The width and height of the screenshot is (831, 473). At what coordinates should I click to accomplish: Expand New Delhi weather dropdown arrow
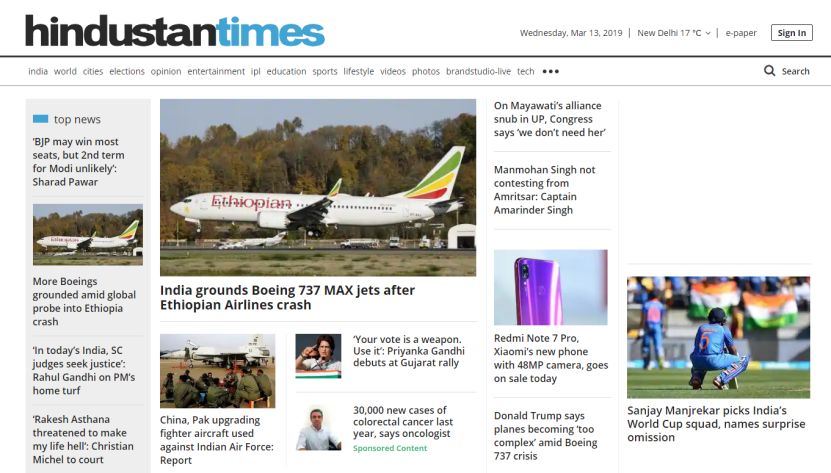708,33
